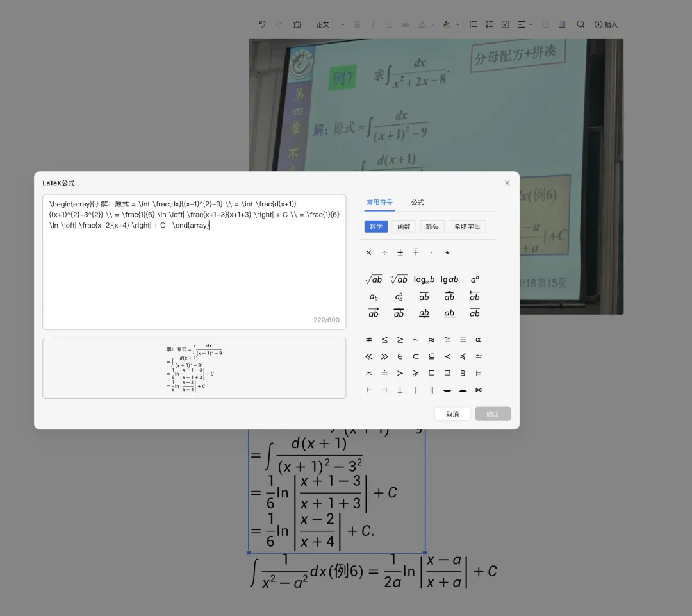Toggle underline formatting in the toolbar
The width and height of the screenshot is (692, 616).
(390, 24)
